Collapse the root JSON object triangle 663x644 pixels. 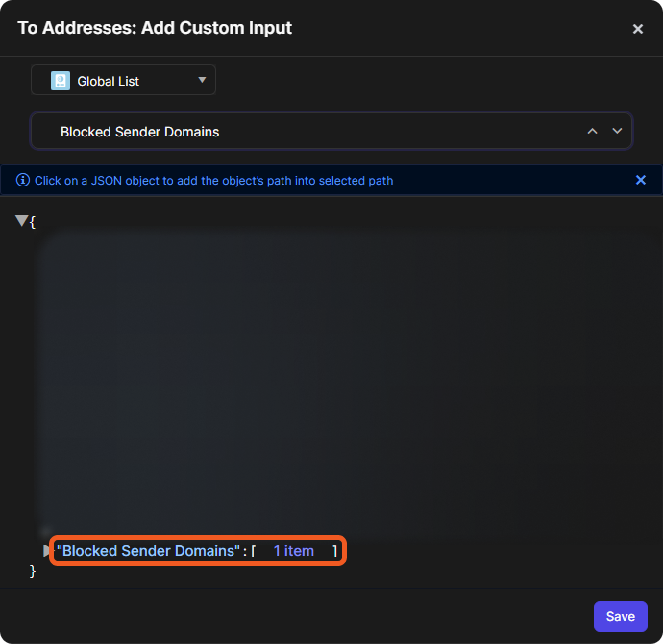click(21, 220)
